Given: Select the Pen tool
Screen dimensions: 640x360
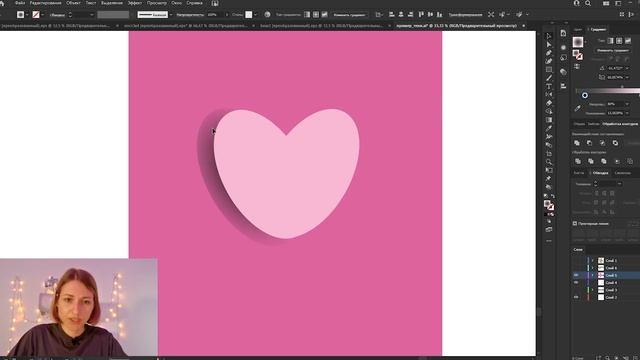Looking at the screenshot, I should [549, 53].
